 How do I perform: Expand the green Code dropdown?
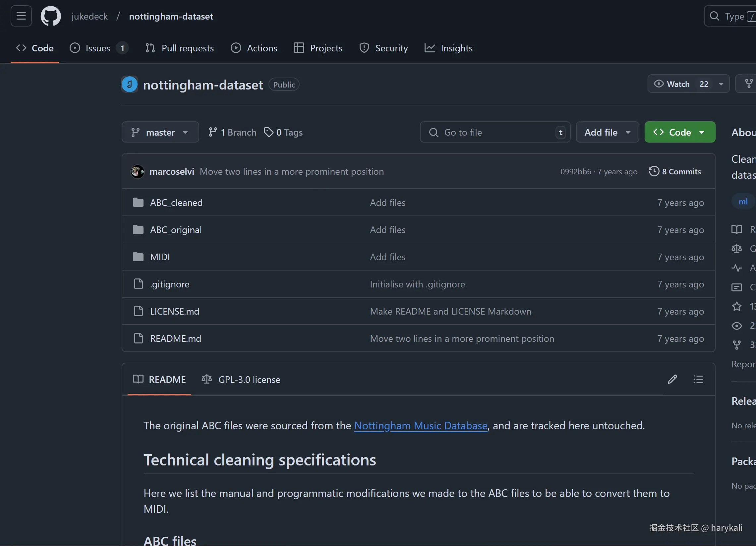click(x=679, y=132)
